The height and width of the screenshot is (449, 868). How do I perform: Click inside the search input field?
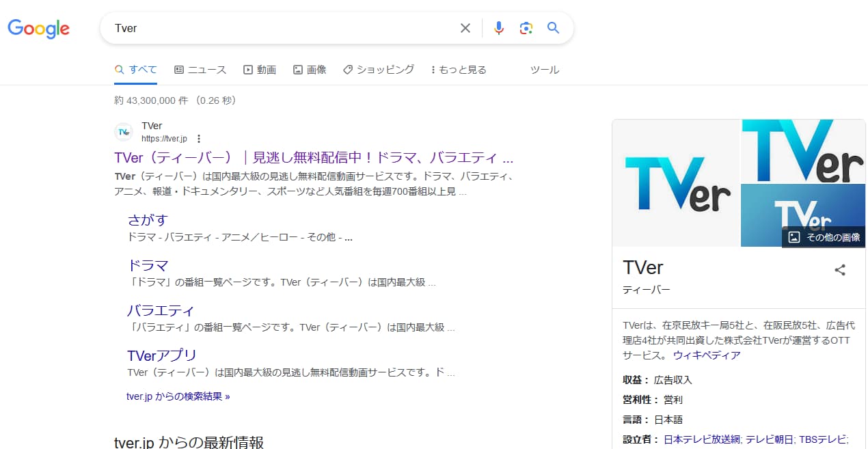pos(273,28)
